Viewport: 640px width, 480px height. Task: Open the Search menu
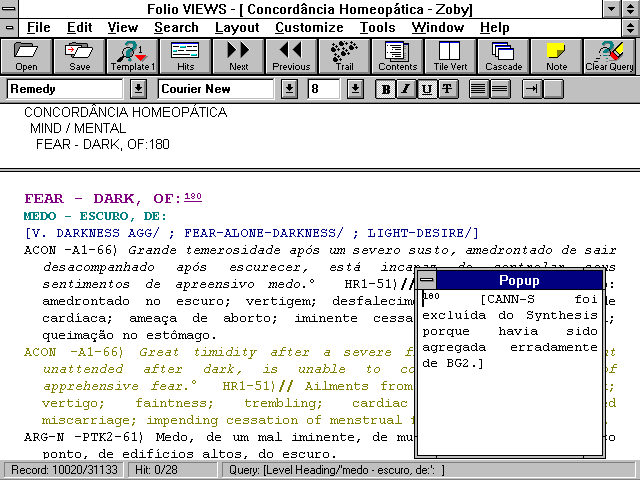tap(176, 28)
